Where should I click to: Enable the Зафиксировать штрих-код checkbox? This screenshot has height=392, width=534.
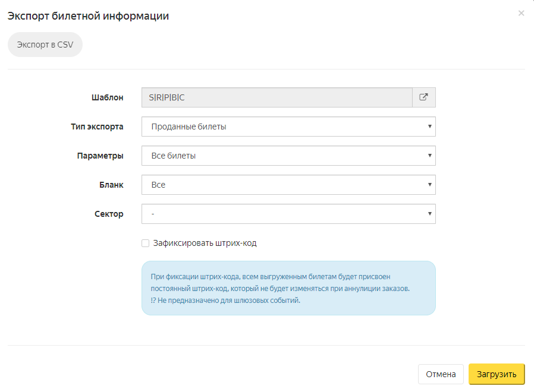(x=145, y=243)
